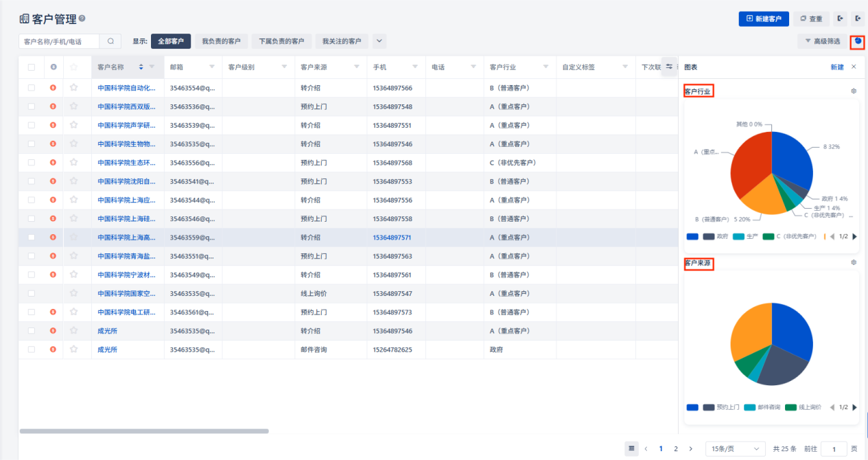Expand more display filters chevron
The height and width of the screenshot is (460, 868).
click(379, 41)
